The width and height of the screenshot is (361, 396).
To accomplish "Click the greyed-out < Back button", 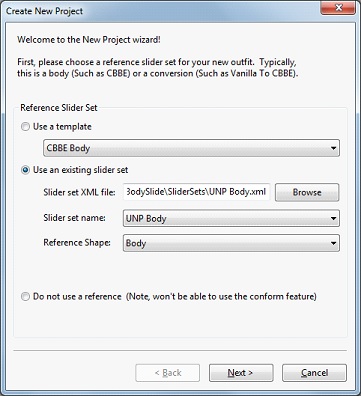I will pos(168,373).
